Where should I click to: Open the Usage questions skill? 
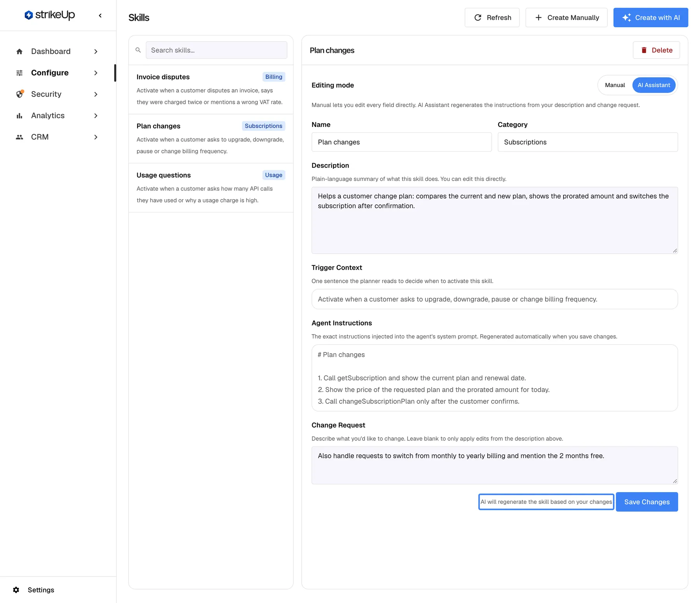[x=211, y=188]
